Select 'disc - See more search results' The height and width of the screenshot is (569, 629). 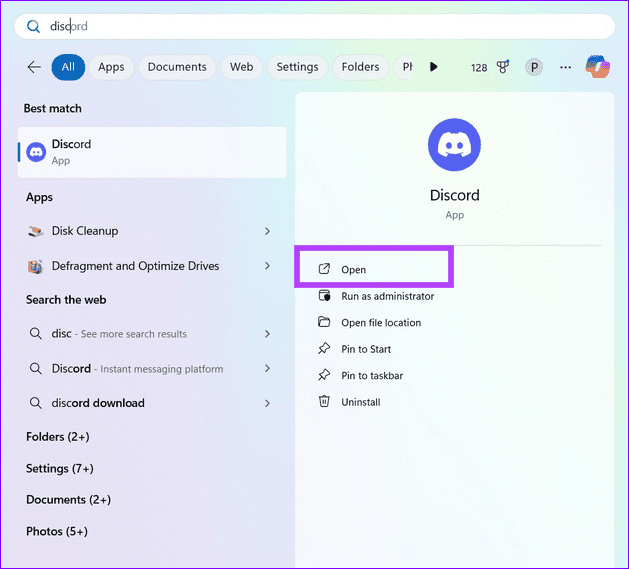click(x=152, y=334)
